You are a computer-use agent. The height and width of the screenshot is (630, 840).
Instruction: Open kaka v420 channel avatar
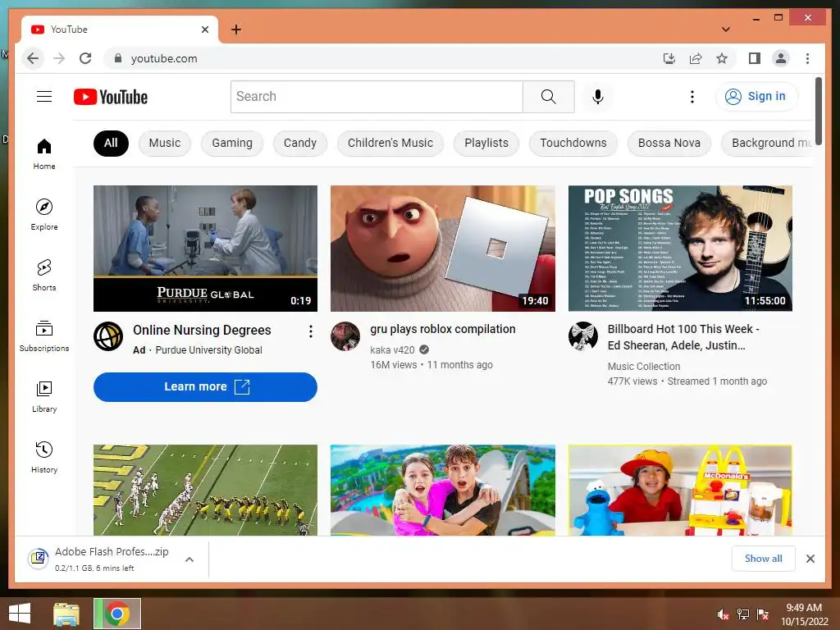[345, 336]
